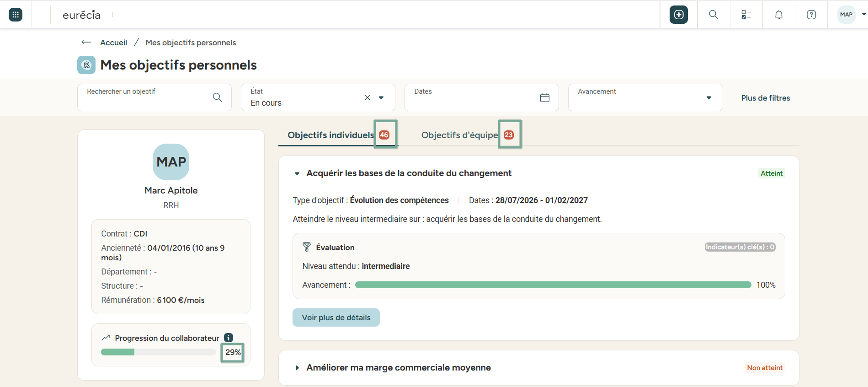
Task: Select the Objectifs individuels tab
Action: (x=338, y=135)
